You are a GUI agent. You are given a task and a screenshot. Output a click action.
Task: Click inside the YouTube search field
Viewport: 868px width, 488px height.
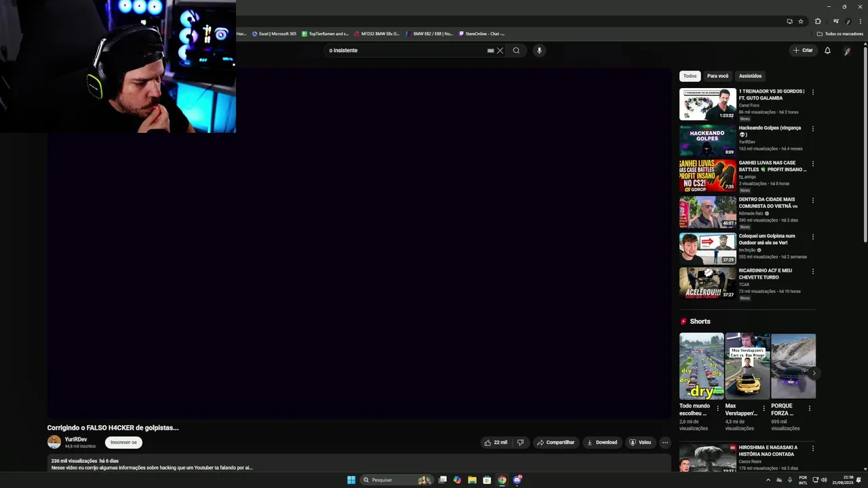[407, 50]
